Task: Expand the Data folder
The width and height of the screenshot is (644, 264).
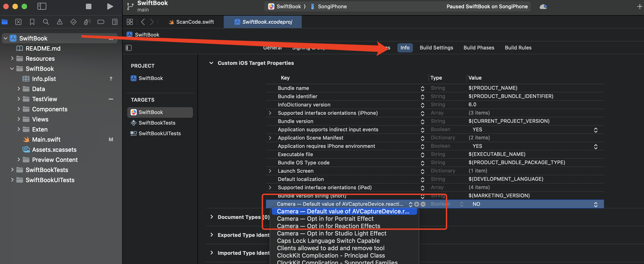Action: point(19,89)
